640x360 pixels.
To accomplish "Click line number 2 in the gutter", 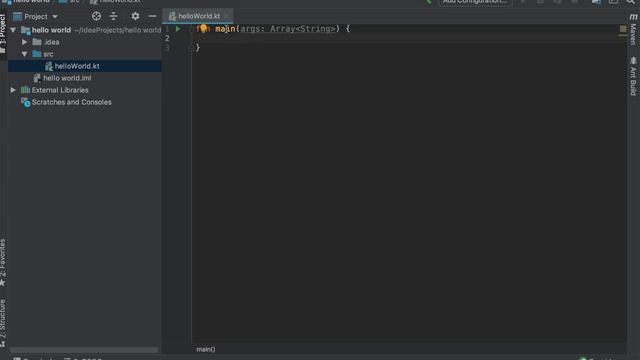I will pos(167,38).
